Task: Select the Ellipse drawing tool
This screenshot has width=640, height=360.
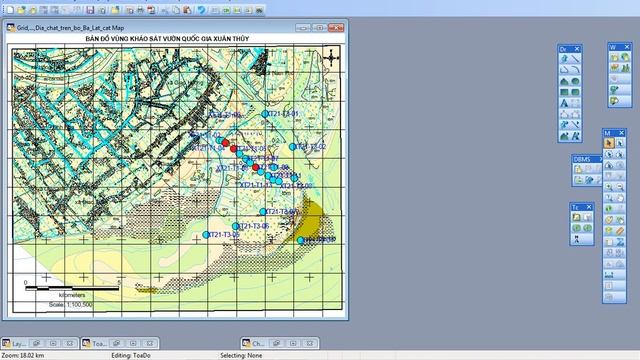Action: (576, 81)
